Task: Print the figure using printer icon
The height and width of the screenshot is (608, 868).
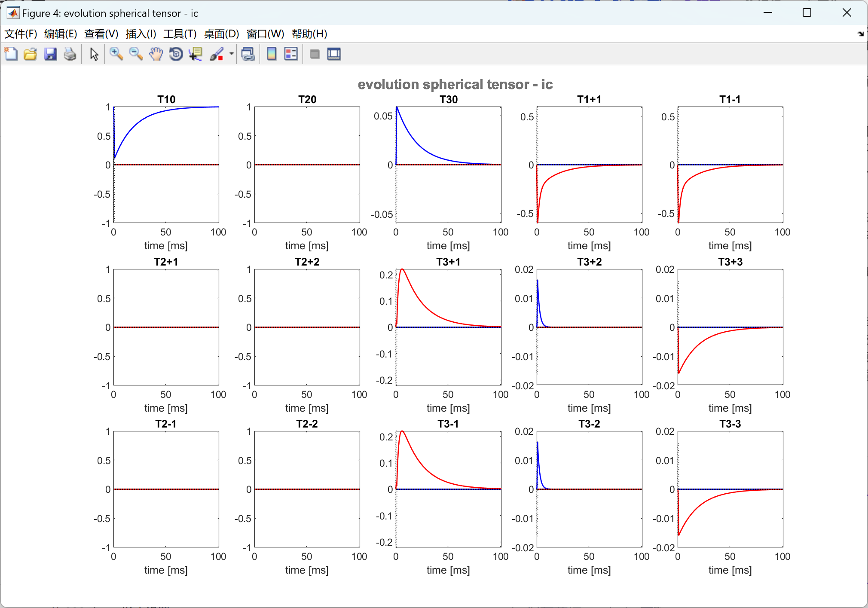Action: [x=70, y=54]
